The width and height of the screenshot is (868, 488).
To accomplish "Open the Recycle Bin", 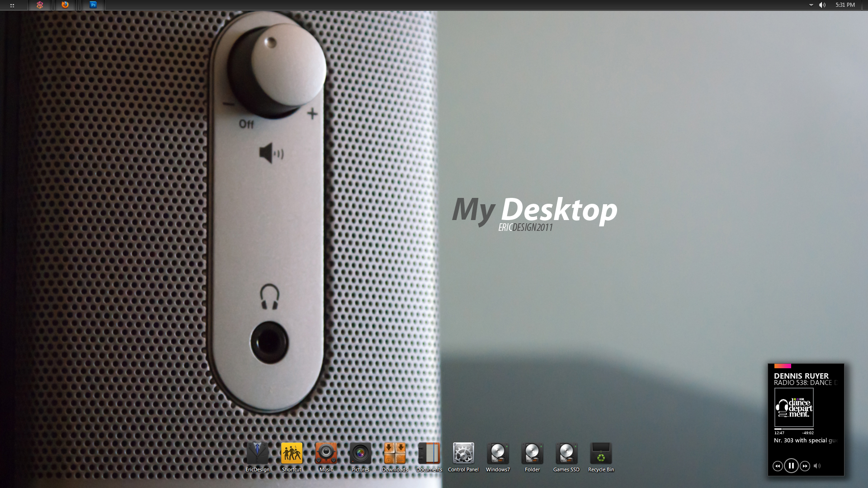I will click(x=601, y=454).
